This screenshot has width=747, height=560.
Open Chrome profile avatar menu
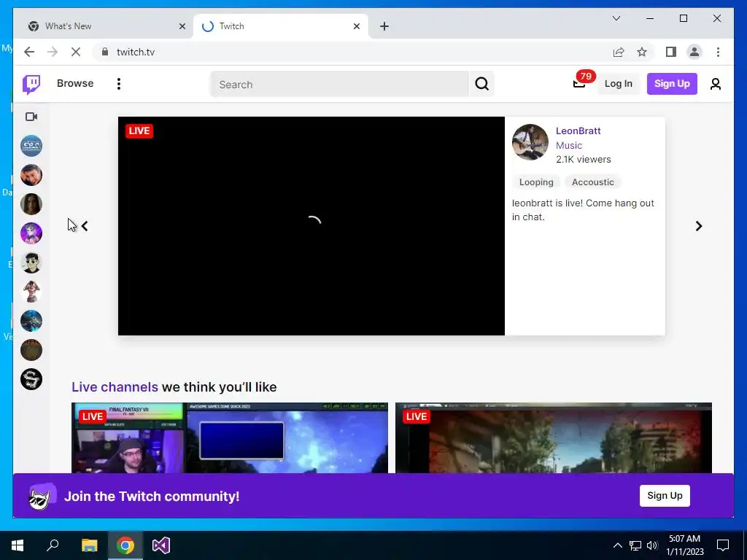(694, 52)
